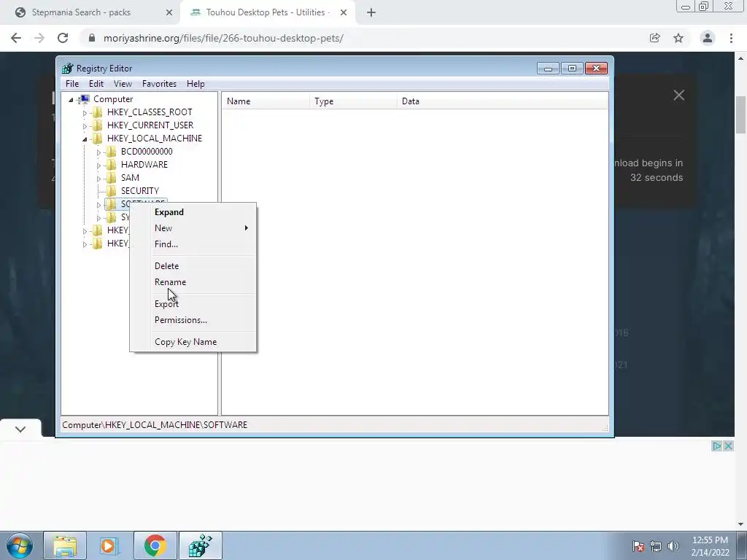Open the Chrome three-dot menu
Viewport: 747px width, 560px height.
[731, 38]
